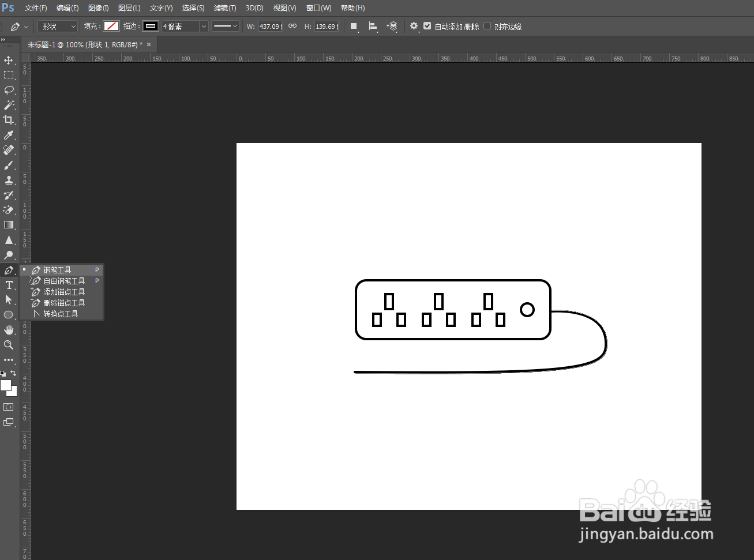Open the 文件(F) menu

tap(36, 8)
